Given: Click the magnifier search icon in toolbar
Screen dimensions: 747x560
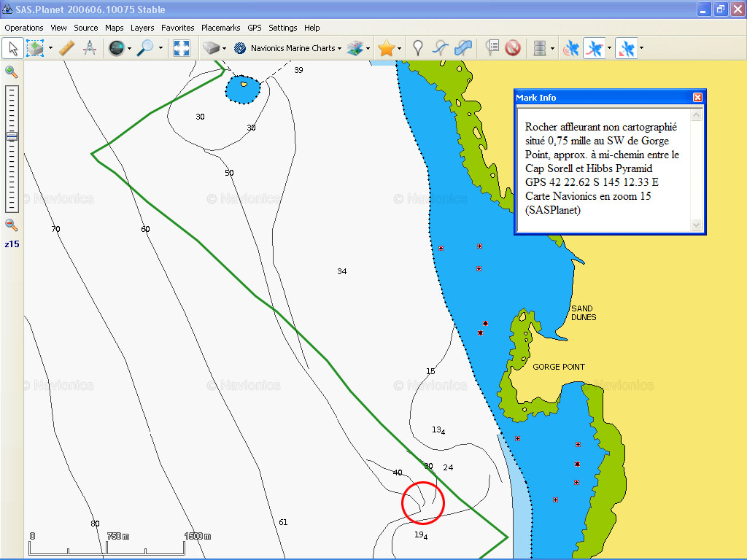Looking at the screenshot, I should point(145,48).
